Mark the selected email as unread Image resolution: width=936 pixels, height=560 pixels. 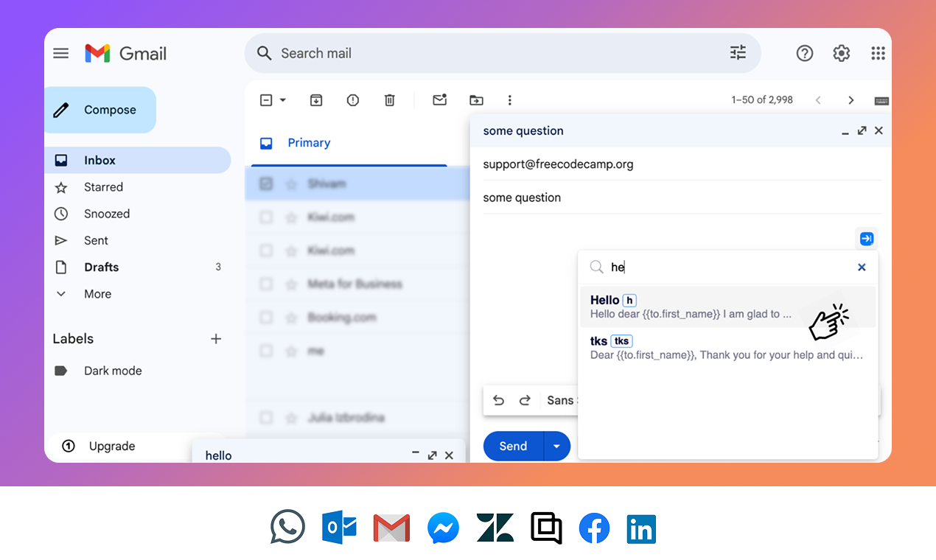pos(440,100)
